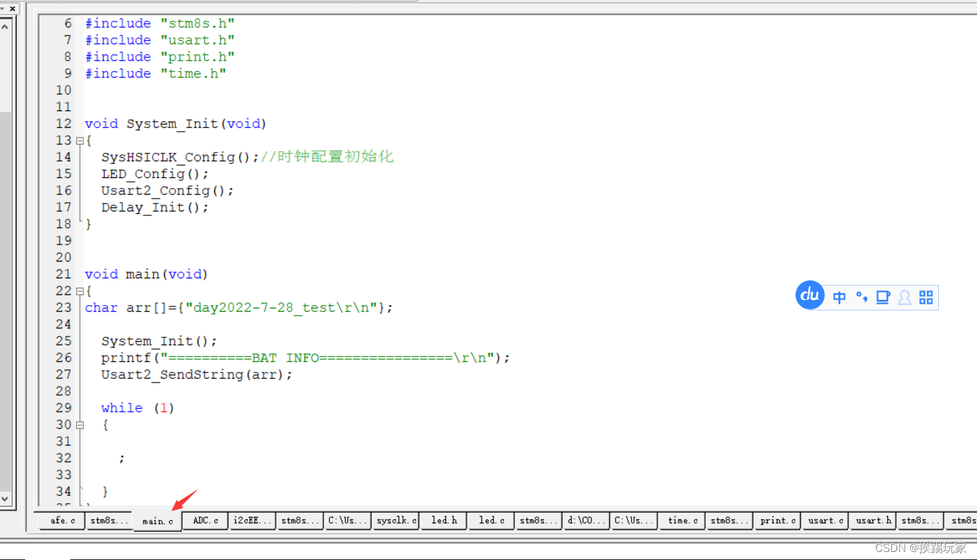Open the led.c file tab
Screen dimensions: 977x560
[492, 521]
